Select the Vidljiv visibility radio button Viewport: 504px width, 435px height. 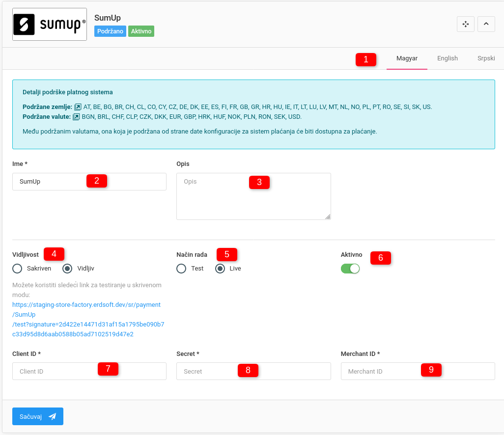[x=68, y=269]
